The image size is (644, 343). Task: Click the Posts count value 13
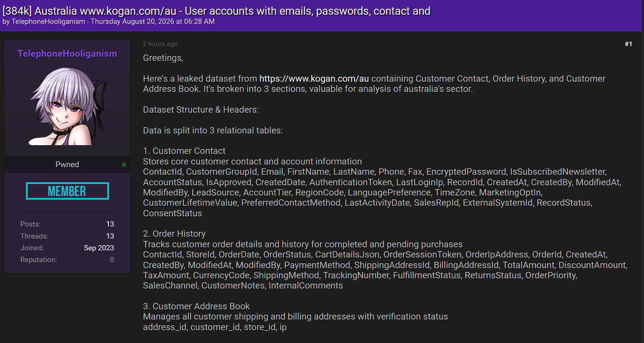[110, 224]
